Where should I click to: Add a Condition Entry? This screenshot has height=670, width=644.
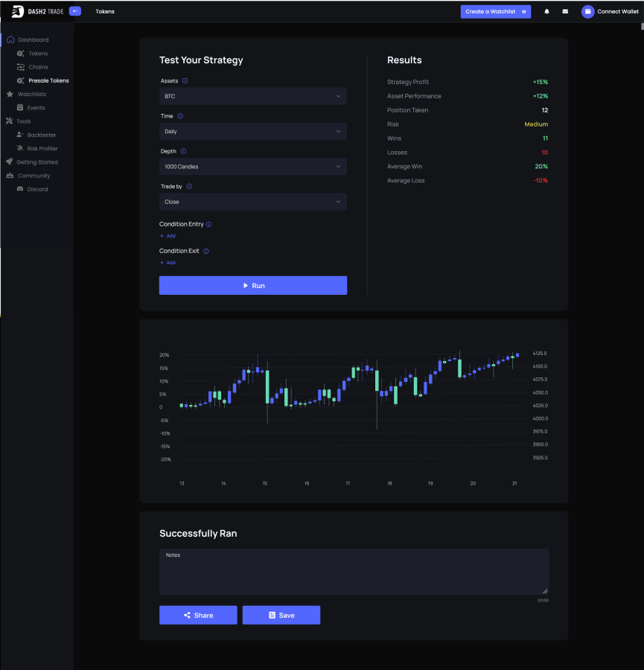pos(168,236)
